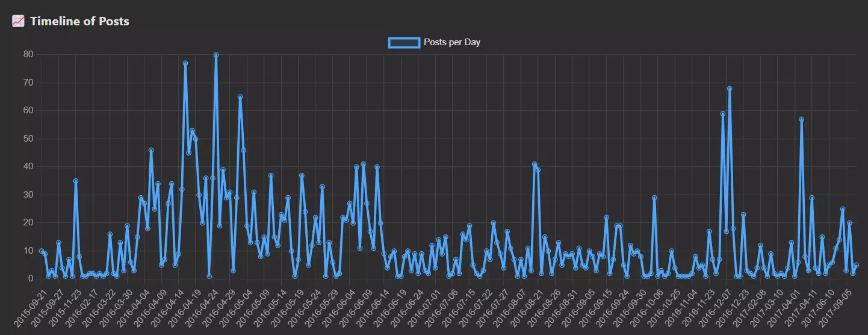The image size is (868, 335).
Task: Click the y-axis label '80'
Action: (28, 55)
